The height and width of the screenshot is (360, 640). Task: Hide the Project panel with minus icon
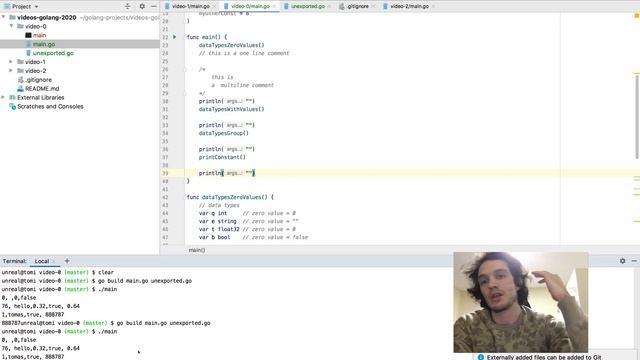(153, 6)
